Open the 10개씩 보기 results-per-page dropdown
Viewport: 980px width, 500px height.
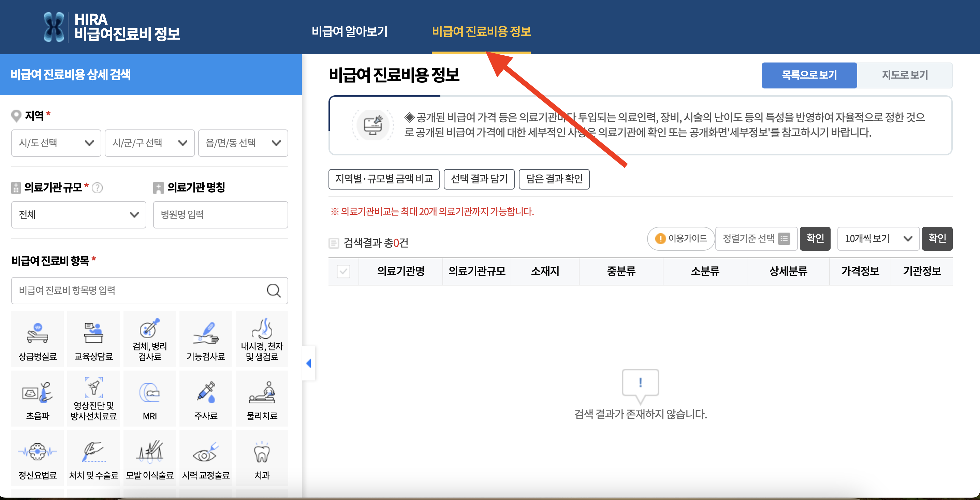[878, 239]
